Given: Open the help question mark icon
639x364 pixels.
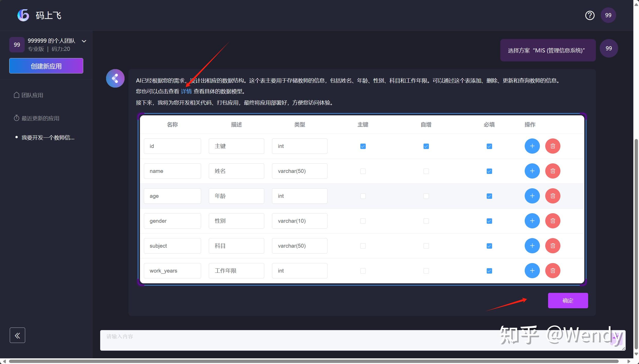Looking at the screenshot, I should 590,15.
